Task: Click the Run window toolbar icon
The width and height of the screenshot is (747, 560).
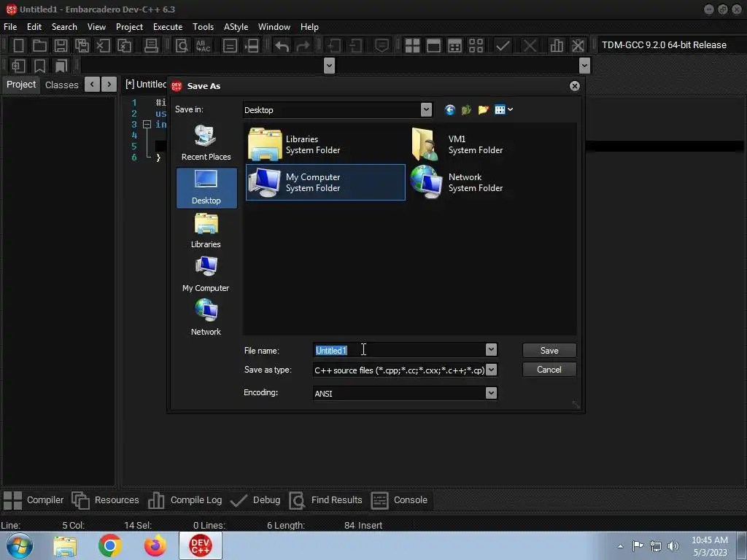Action: click(x=433, y=46)
